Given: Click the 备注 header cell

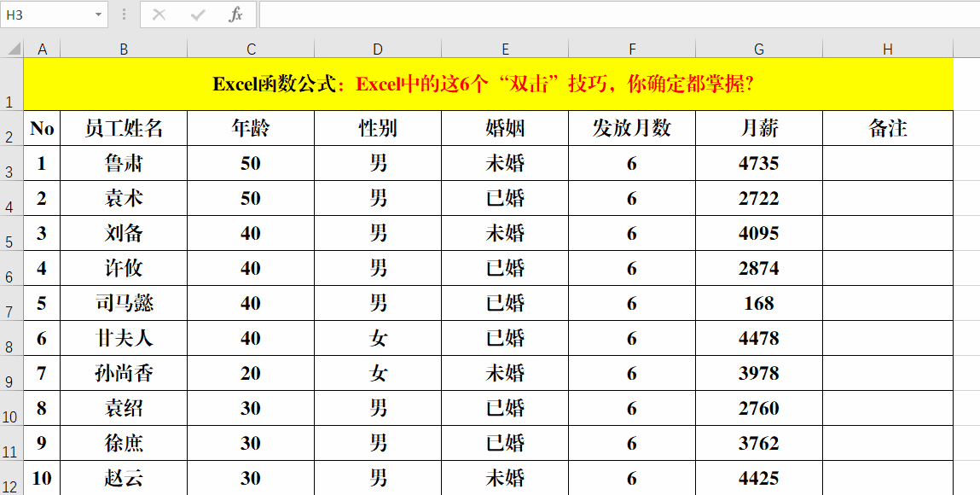Looking at the screenshot, I should tap(888, 129).
